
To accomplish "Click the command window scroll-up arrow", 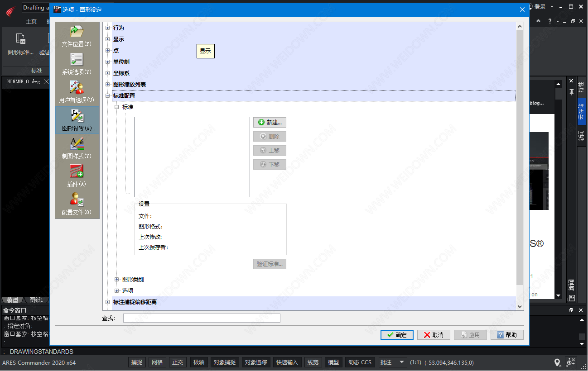I will 582,320.
